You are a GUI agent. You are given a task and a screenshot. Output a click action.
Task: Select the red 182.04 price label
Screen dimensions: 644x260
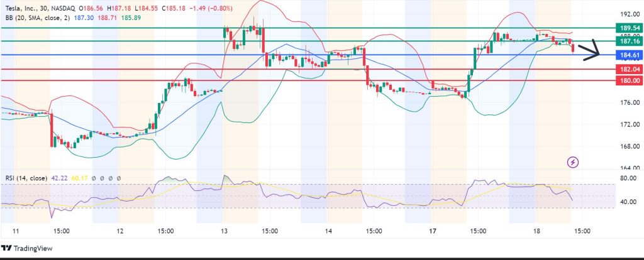pos(629,69)
